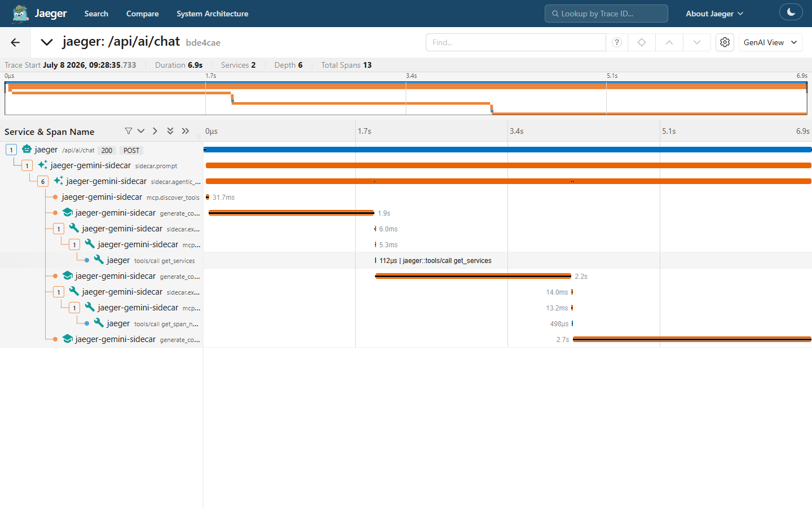Click the 'tools/call get_services' span name
Image resolution: width=812 pixels, height=508 pixels.
click(165, 261)
